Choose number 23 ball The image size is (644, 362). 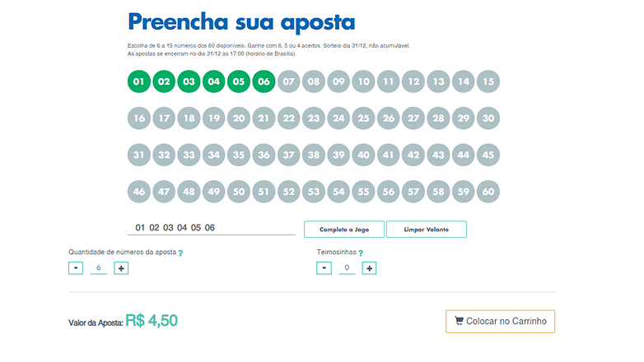click(x=314, y=118)
